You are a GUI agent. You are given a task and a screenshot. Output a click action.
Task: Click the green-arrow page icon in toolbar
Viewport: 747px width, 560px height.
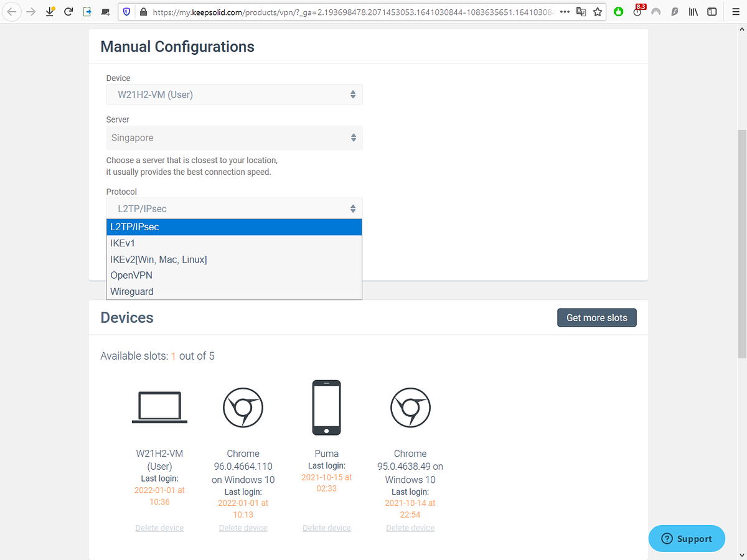click(x=87, y=11)
